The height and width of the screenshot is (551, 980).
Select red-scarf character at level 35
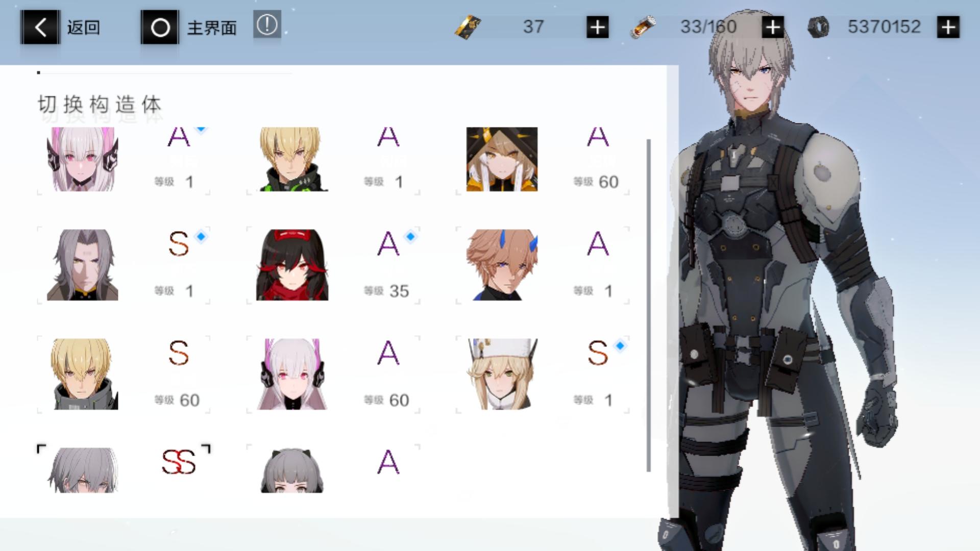(292, 265)
